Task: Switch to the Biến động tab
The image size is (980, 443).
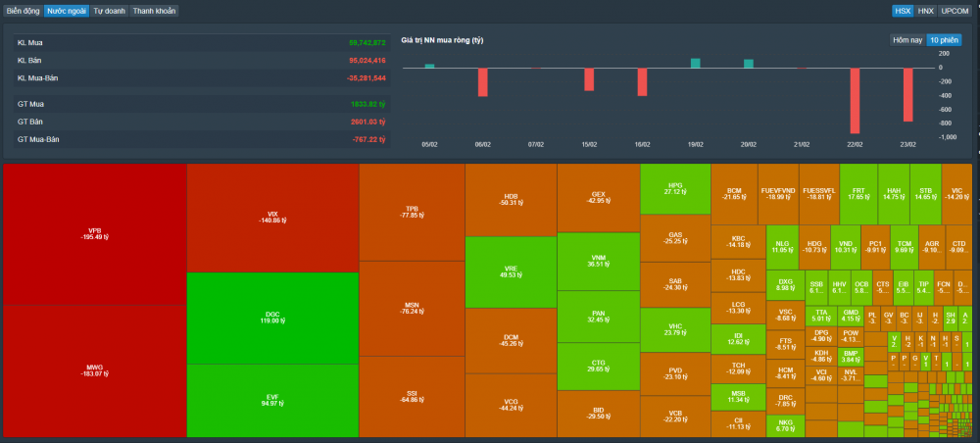Action: [24, 11]
